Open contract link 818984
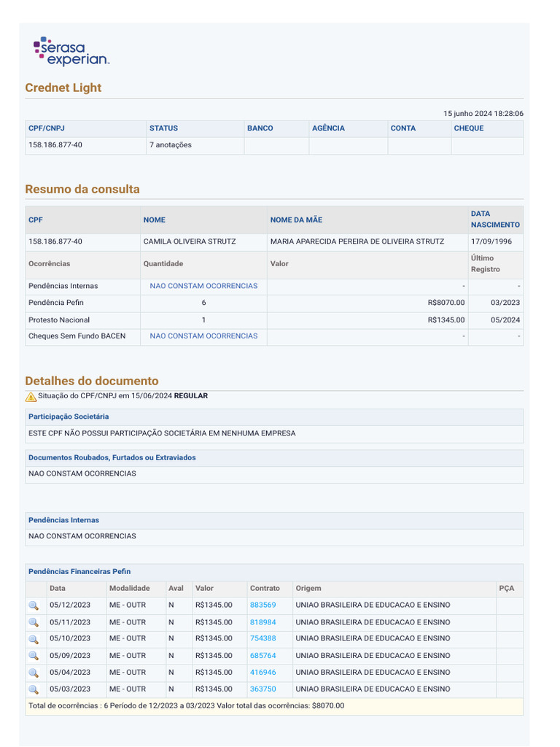The width and height of the screenshot is (560, 747). pyautogui.click(x=262, y=622)
